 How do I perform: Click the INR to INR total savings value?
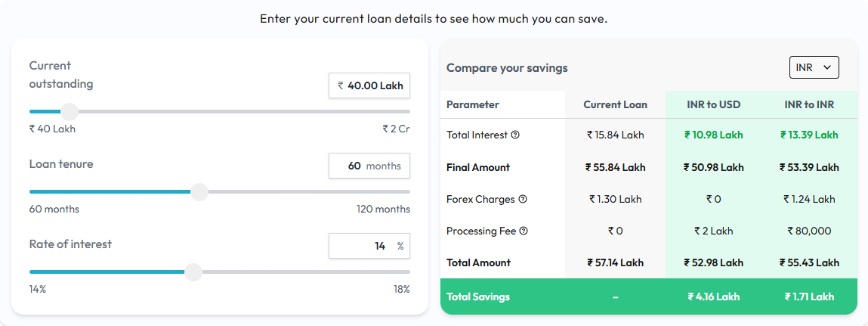tap(808, 297)
